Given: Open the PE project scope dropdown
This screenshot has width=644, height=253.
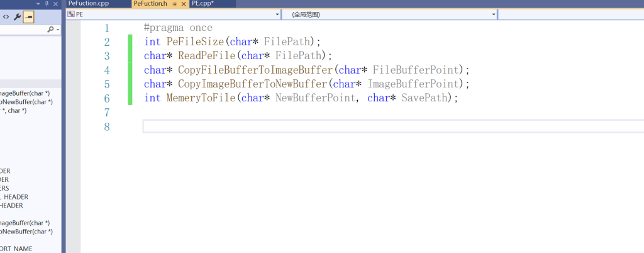Looking at the screenshot, I should click(277, 14).
